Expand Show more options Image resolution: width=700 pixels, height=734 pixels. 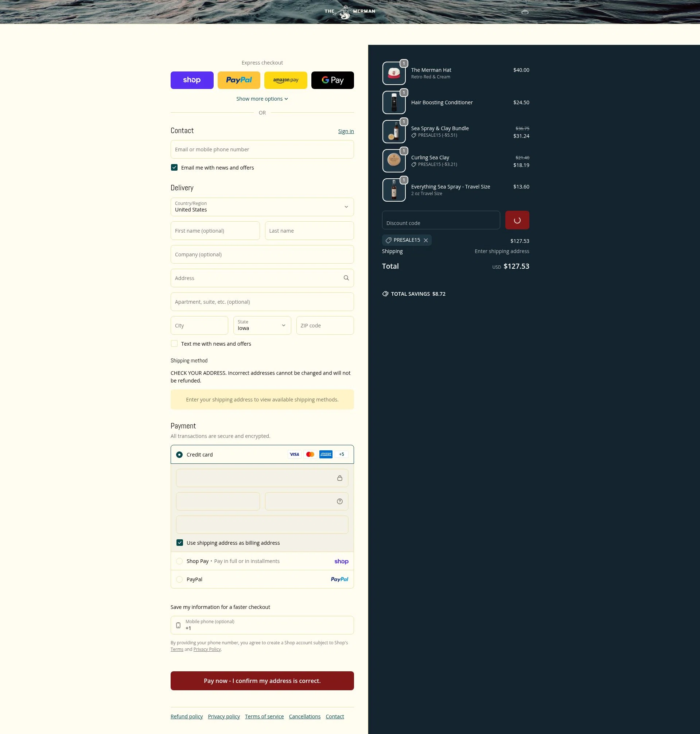[x=262, y=98]
